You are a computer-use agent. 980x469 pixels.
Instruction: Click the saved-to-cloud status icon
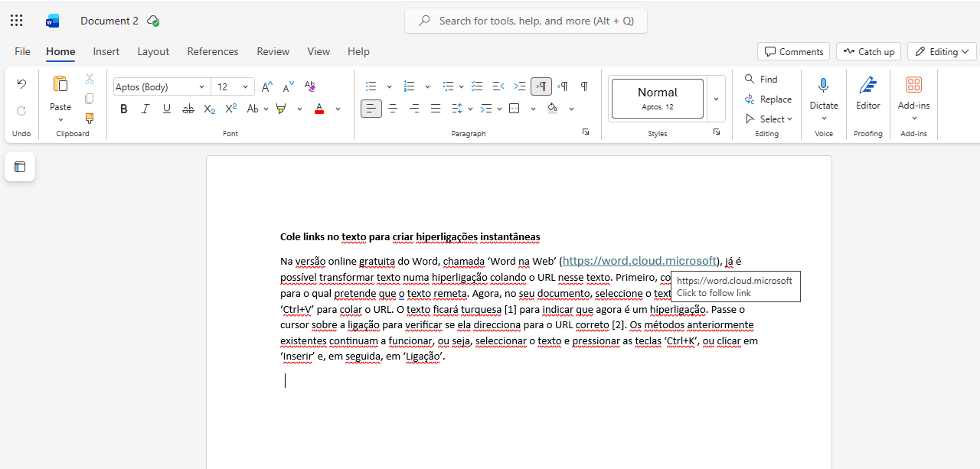(x=153, y=21)
